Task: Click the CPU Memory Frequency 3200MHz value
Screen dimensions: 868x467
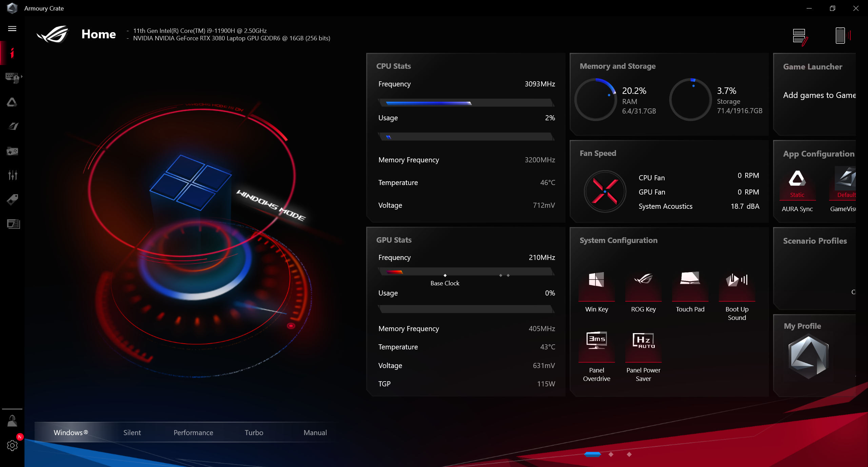Action: (540, 160)
